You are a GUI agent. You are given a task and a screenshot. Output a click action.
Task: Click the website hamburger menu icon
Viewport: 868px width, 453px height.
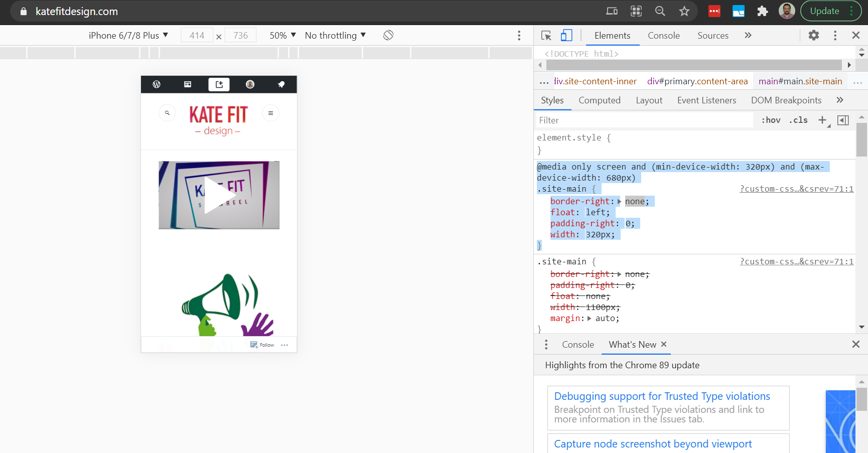270,113
